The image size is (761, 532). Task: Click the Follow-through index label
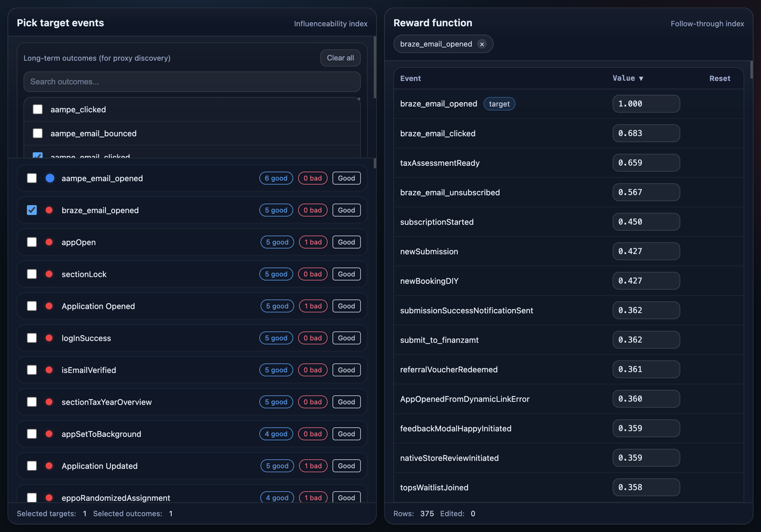point(707,24)
